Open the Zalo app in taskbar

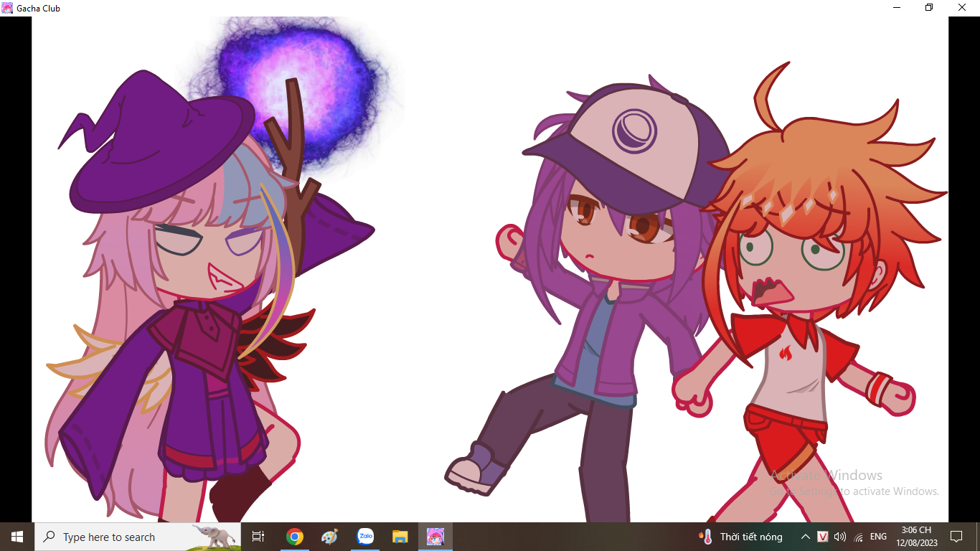pyautogui.click(x=365, y=537)
